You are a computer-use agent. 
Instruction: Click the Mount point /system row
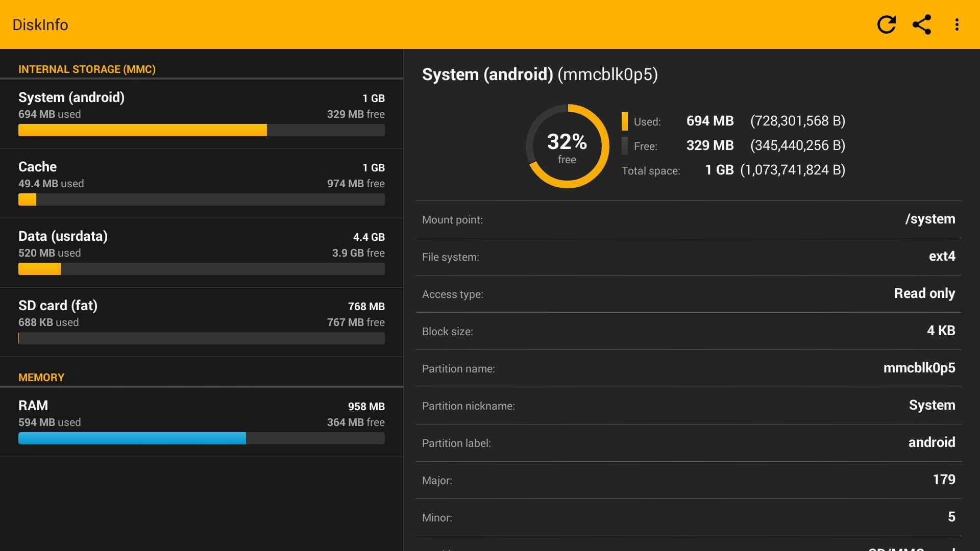[x=688, y=219]
